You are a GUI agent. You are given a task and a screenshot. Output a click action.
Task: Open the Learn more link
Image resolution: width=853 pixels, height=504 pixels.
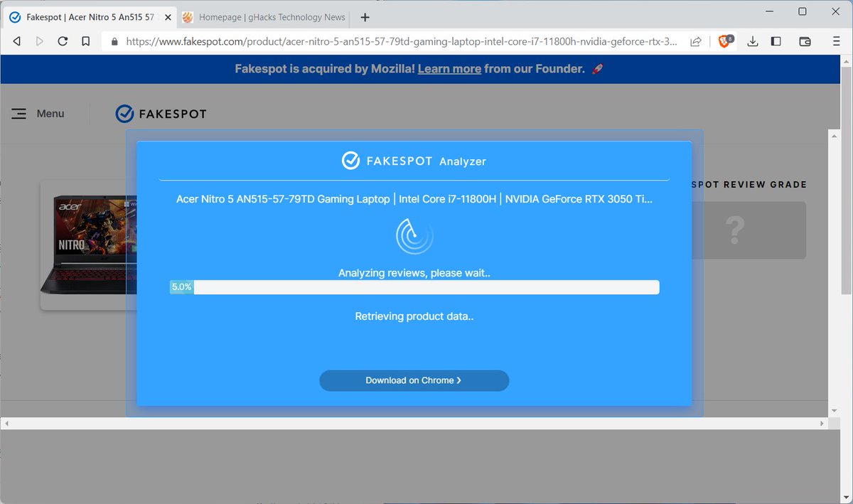[449, 69]
